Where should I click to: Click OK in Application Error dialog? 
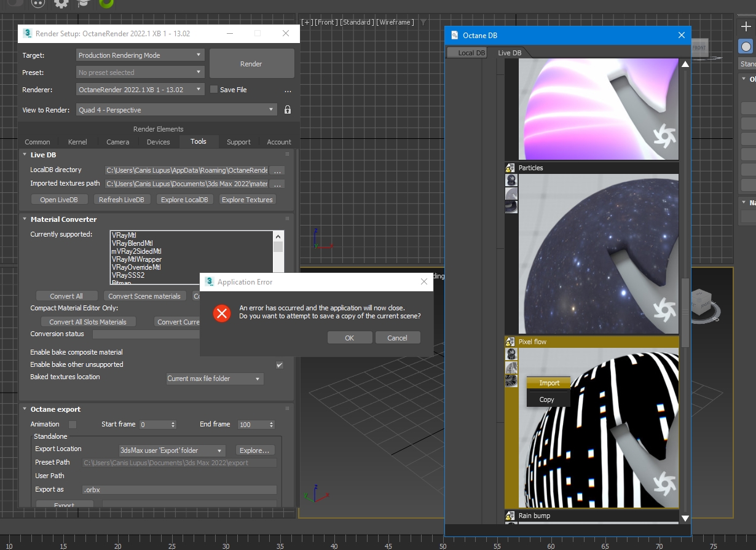[x=350, y=338]
